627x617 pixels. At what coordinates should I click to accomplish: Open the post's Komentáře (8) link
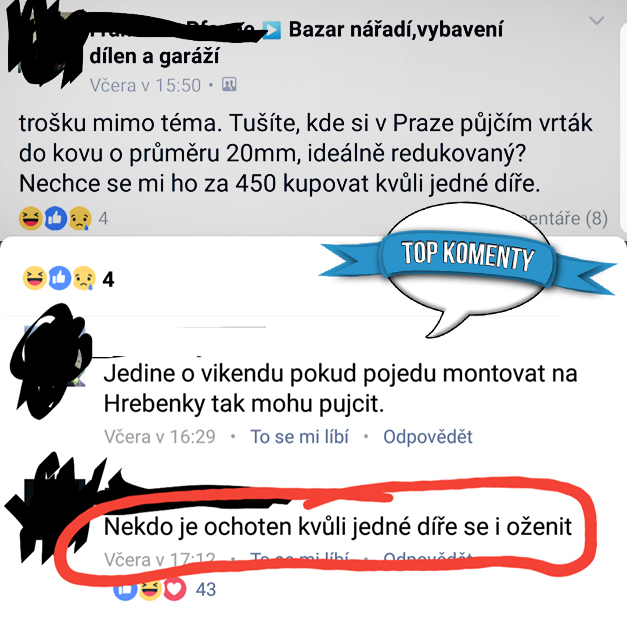coord(564,218)
